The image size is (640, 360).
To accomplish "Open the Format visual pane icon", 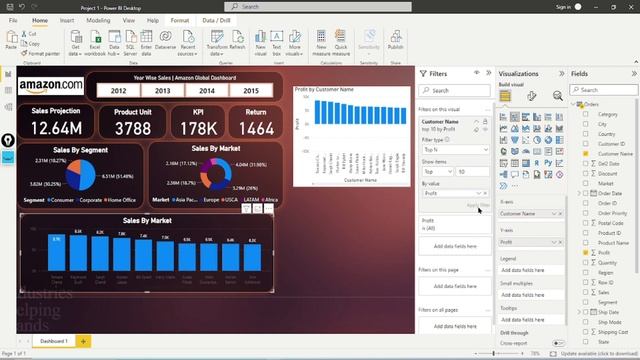I will [x=531, y=96].
